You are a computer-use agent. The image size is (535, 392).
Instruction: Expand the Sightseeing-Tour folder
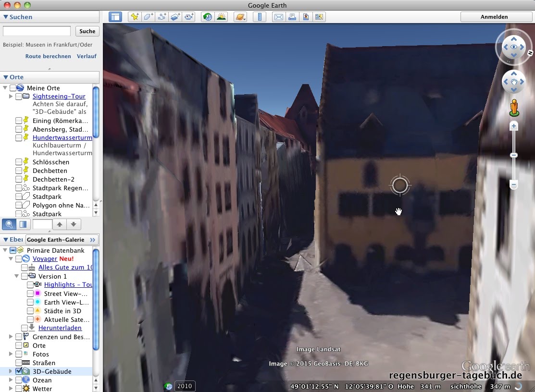pos(11,97)
